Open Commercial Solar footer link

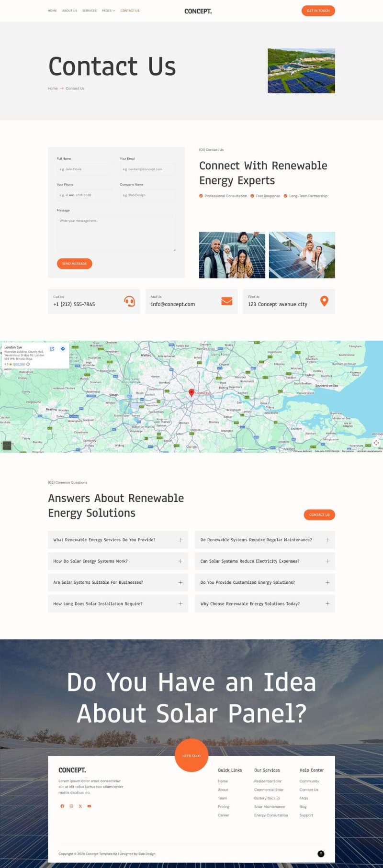click(x=269, y=790)
